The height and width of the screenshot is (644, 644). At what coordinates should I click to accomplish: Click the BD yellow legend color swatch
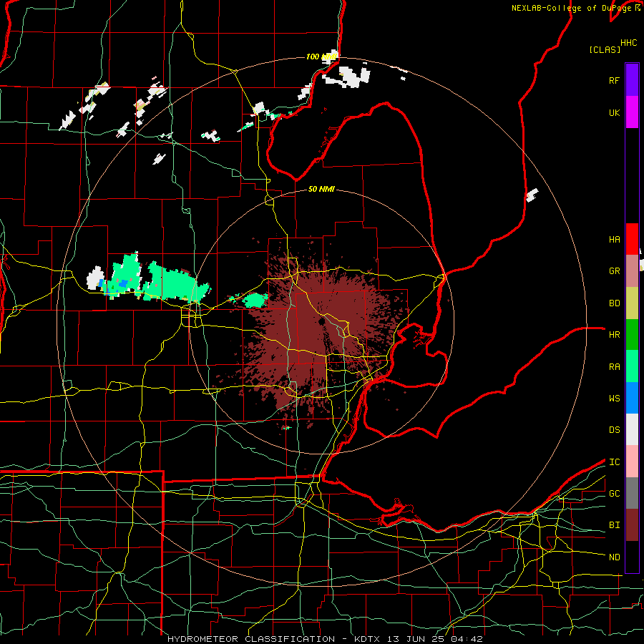632,303
